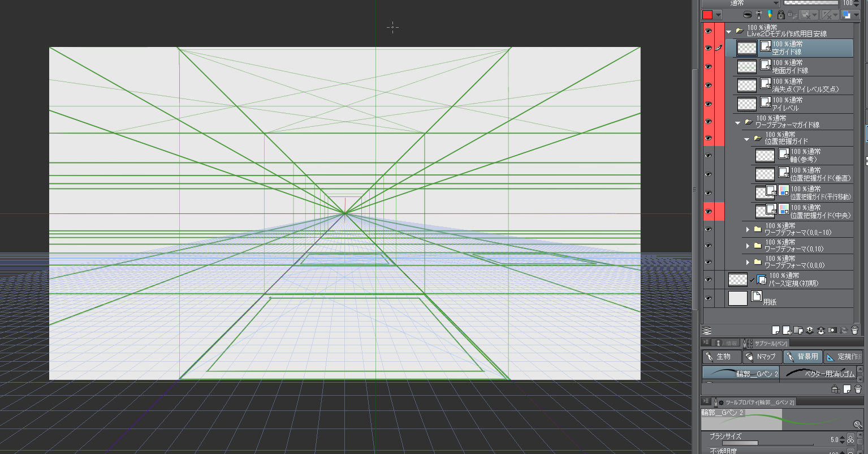Open the Tool Property panel menu icon
Viewport: 868px width, 454px height.
coord(706,401)
